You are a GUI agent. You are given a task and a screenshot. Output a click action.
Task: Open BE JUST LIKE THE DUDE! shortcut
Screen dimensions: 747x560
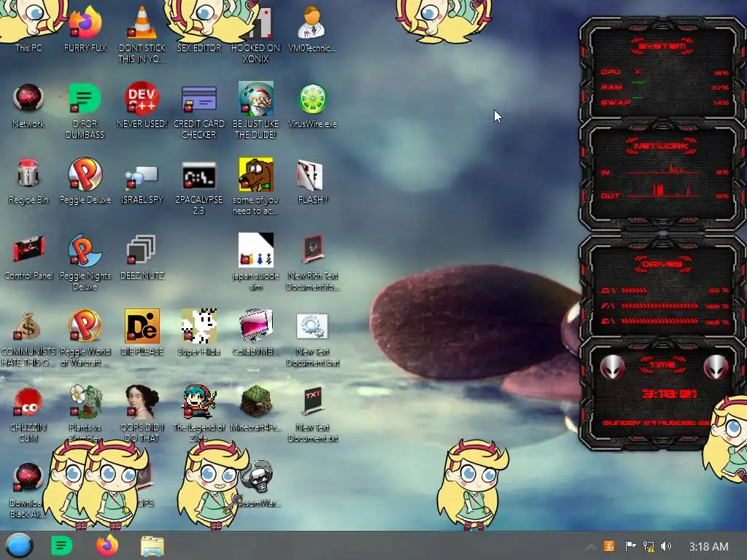256,98
